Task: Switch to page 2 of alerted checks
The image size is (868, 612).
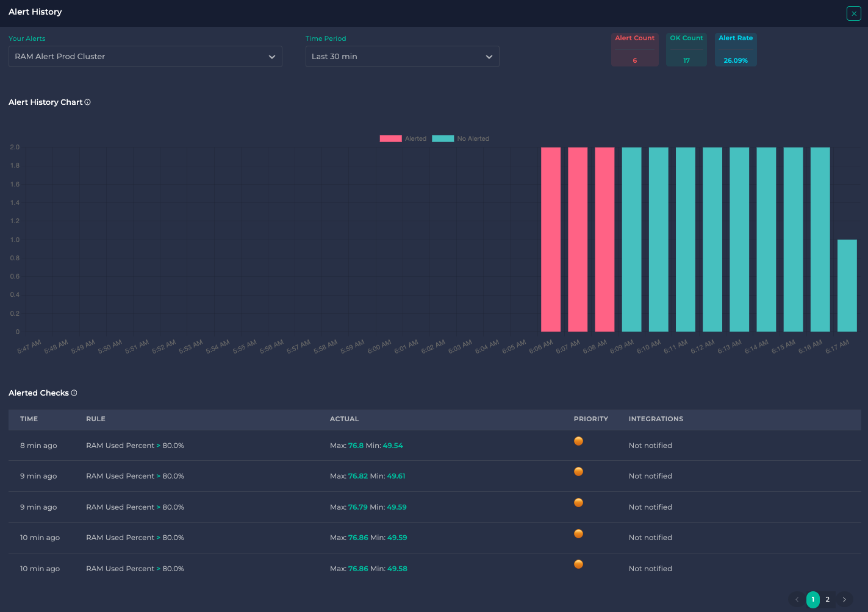Action: point(828,600)
